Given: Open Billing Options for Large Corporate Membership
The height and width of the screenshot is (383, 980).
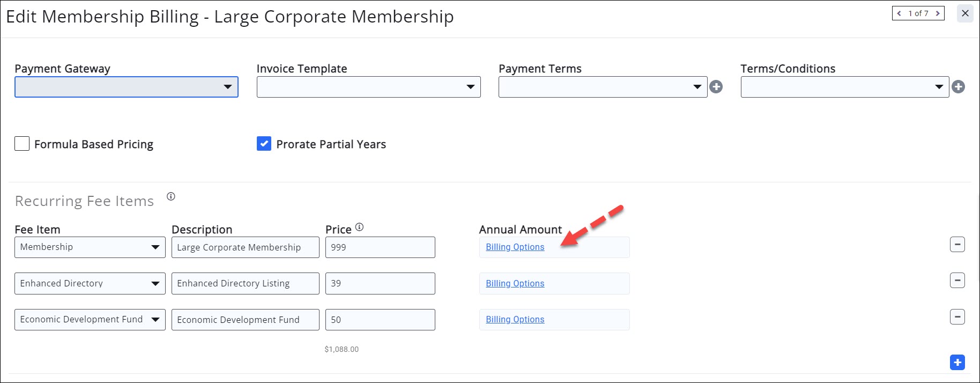Looking at the screenshot, I should (515, 247).
